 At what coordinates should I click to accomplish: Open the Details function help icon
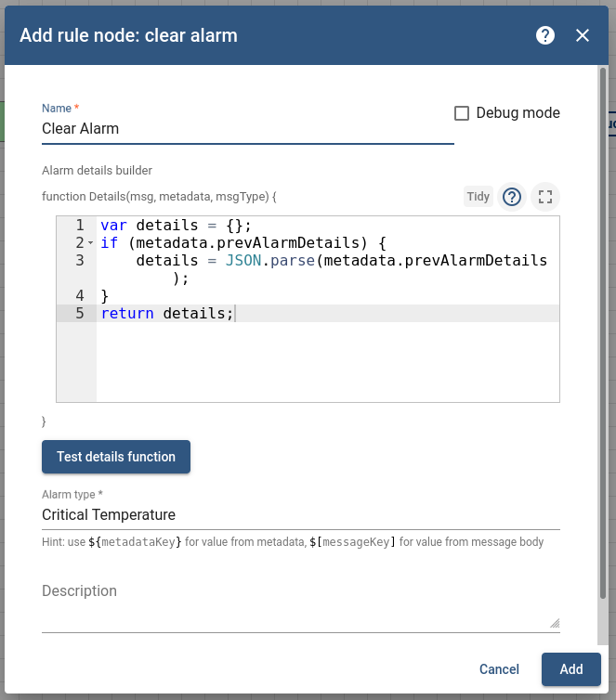click(x=512, y=197)
